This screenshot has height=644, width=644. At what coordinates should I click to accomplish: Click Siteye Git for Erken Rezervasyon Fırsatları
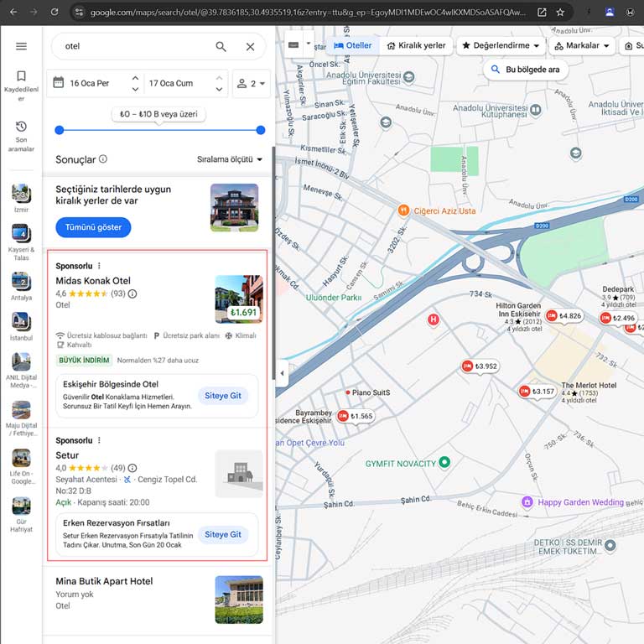click(223, 534)
